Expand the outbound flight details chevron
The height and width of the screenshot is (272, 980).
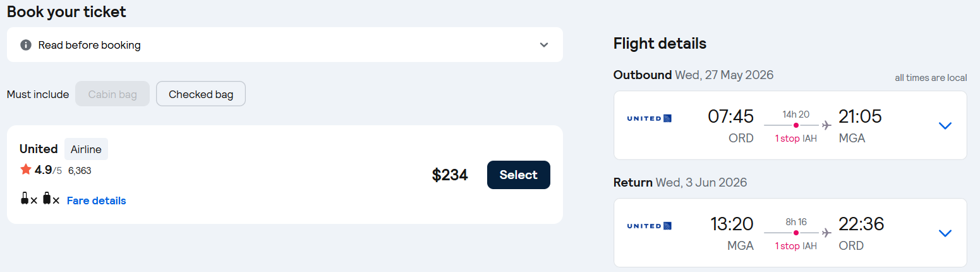945,125
